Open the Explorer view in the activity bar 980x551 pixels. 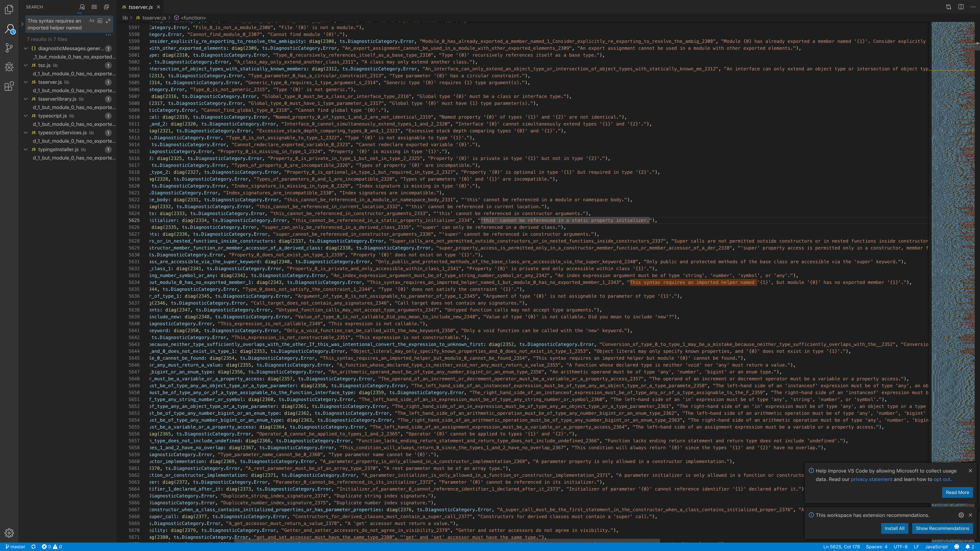(x=9, y=10)
